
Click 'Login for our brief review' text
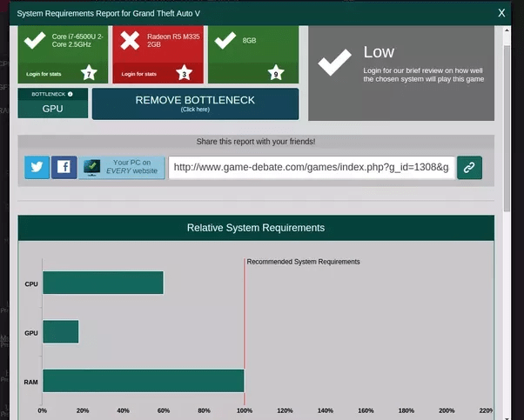(423, 75)
